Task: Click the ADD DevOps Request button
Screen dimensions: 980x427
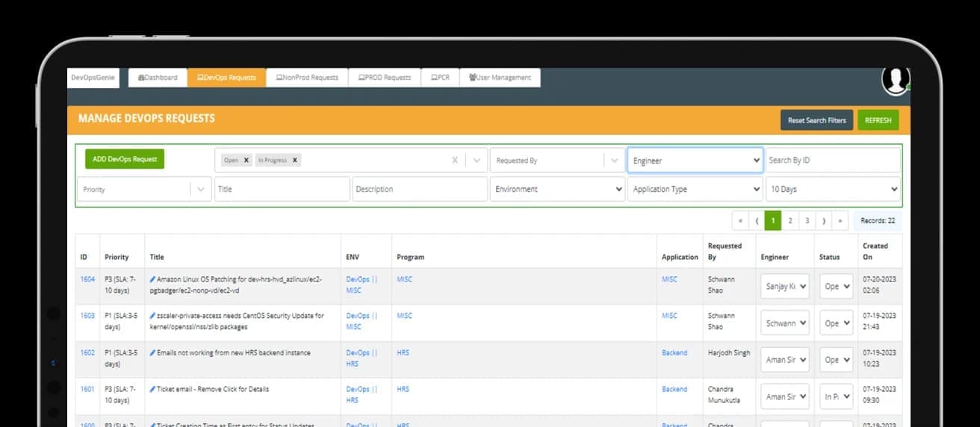Action: coord(125,159)
